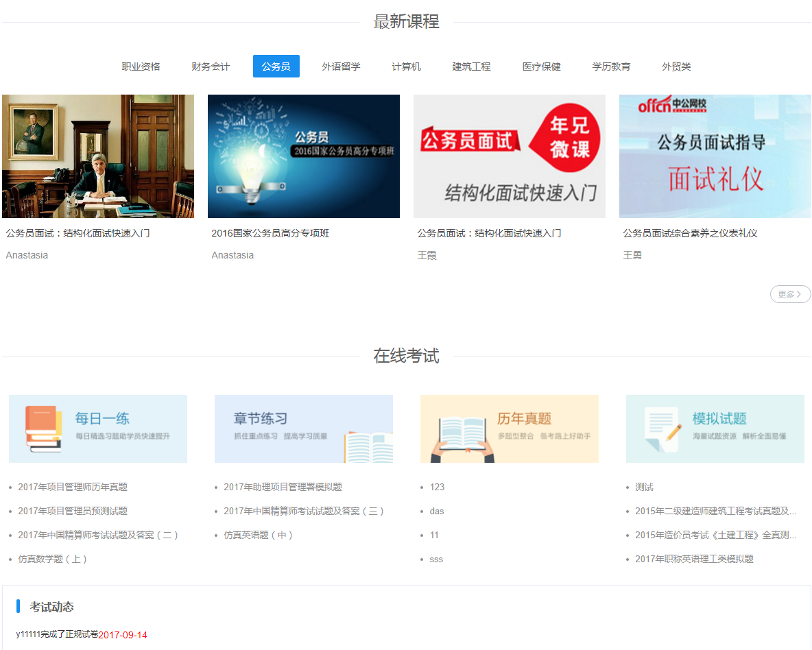Open the 模拟试题 mock exam banner
Viewport: 812px width, 650px height.
pyautogui.click(x=715, y=429)
